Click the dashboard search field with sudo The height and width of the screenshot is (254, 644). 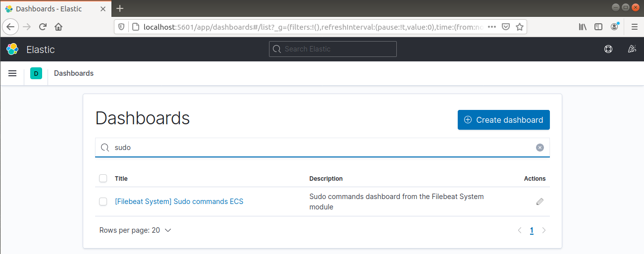[x=322, y=148]
